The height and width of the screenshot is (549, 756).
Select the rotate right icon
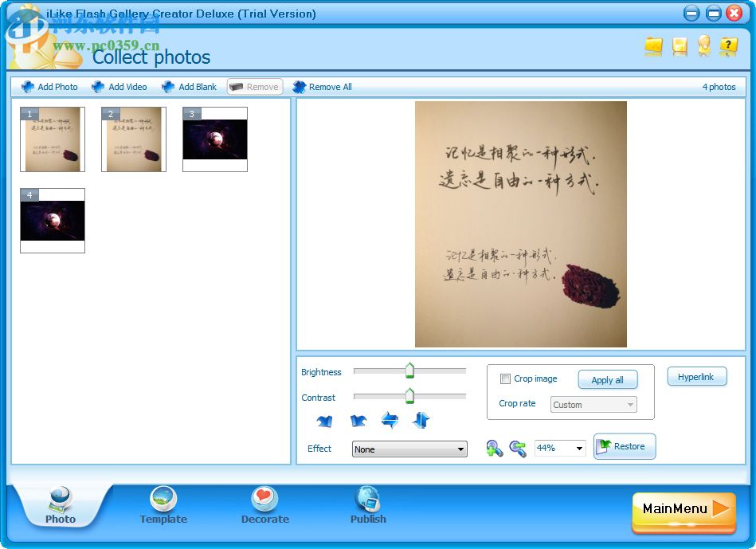pos(358,420)
